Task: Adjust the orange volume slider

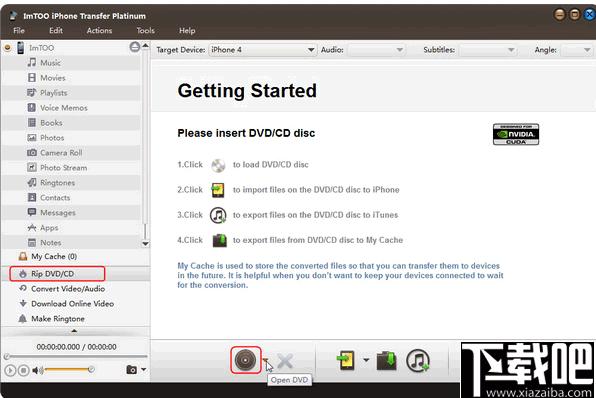Action: 69,369
